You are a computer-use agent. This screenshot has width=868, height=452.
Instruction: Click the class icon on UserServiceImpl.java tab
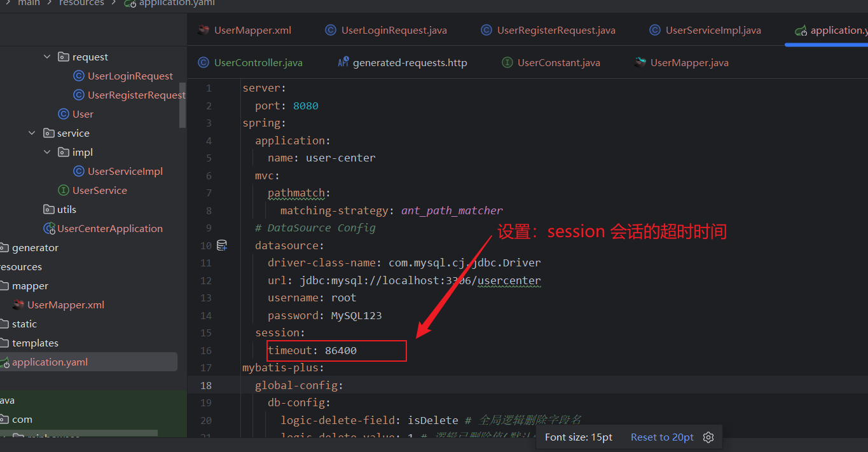click(x=655, y=30)
